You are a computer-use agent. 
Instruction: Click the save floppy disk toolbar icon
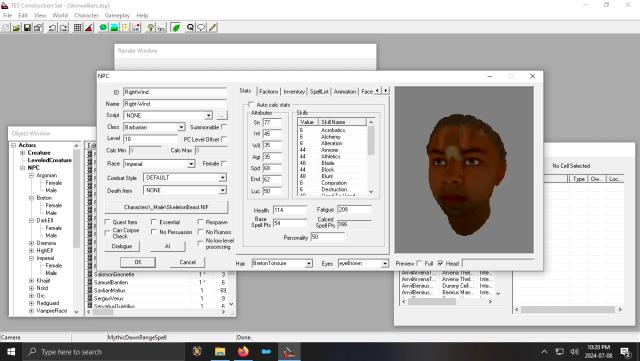[27, 27]
